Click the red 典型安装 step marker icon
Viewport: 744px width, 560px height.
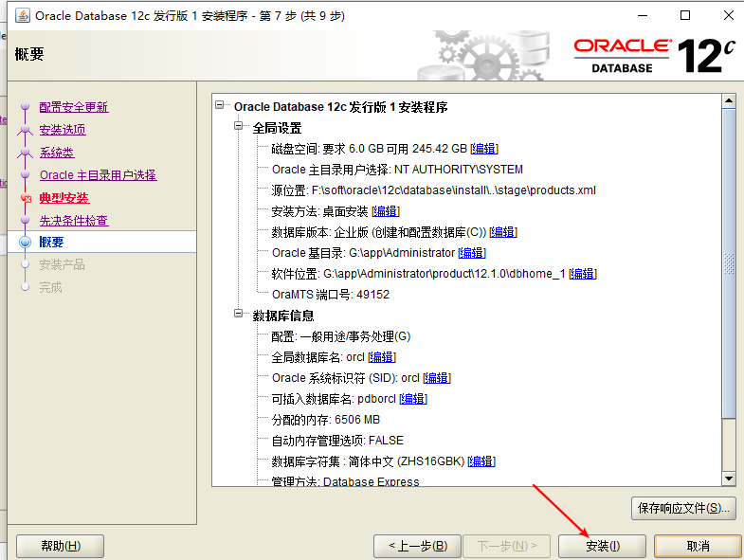pyautogui.click(x=26, y=198)
